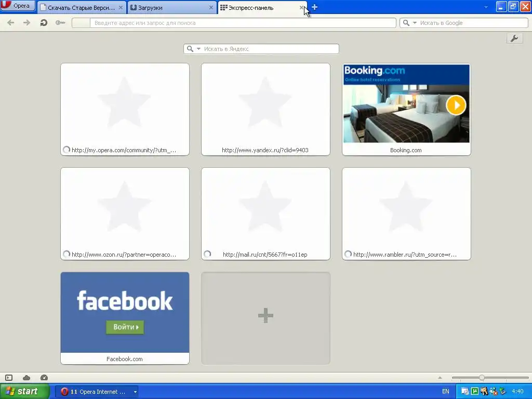Click the EN language indicator
This screenshot has width=532, height=399.
coord(445,392)
